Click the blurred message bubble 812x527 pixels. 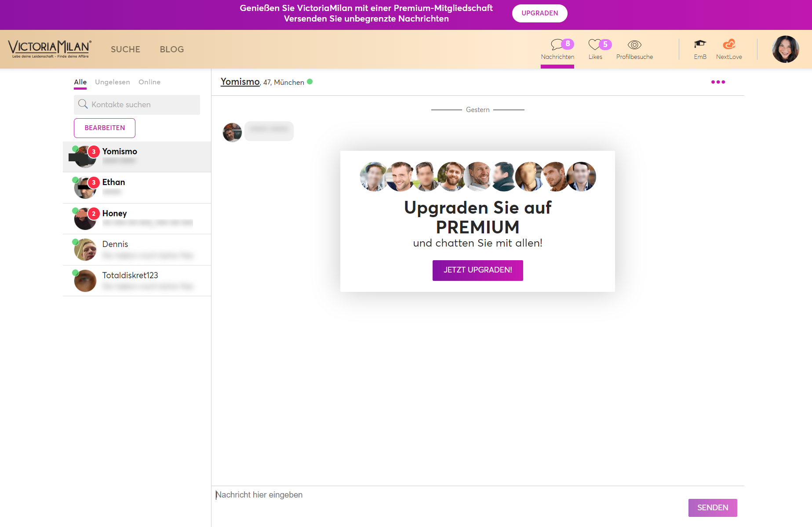269,131
